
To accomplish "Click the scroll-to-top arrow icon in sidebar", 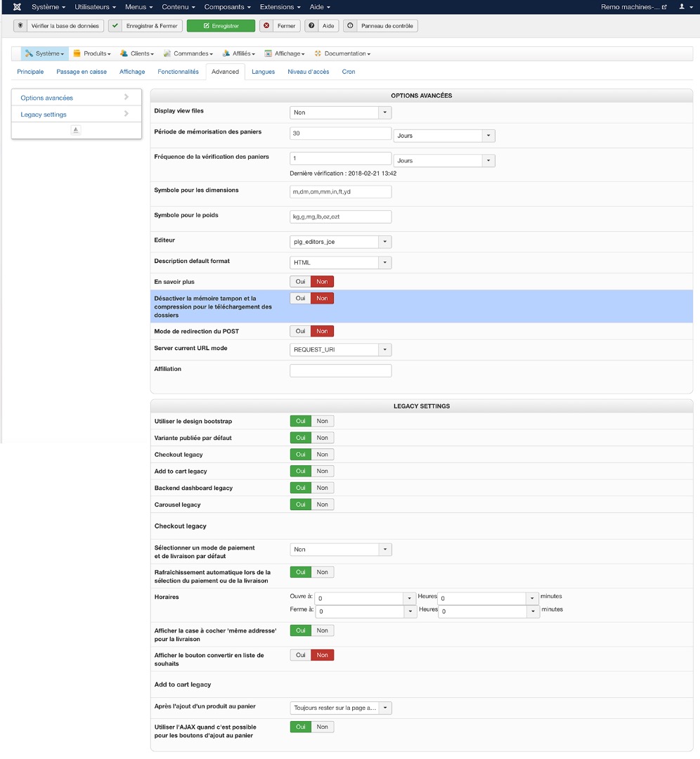I will tap(75, 130).
